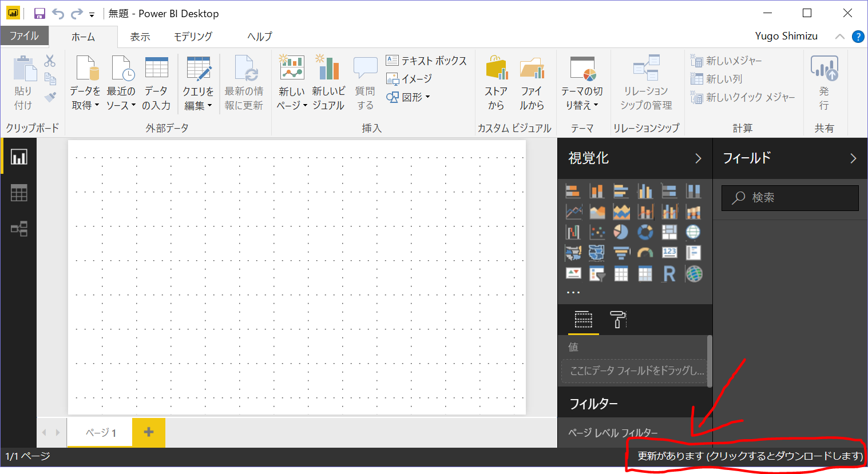Select the R script visual
The image size is (868, 474).
[669, 274]
